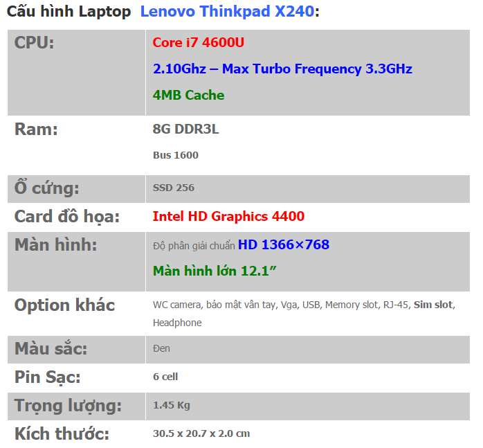Click the red 'Core i7 4600U' text
Screen dimensions: 483x448
click(x=198, y=42)
